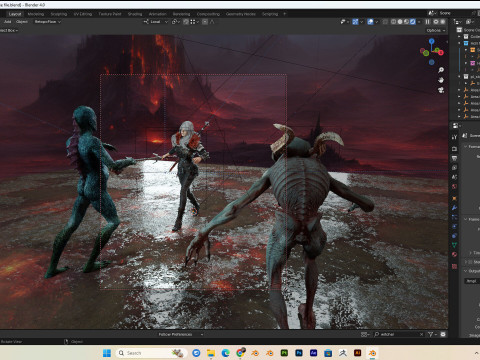
Task: Open the gizmo options dropdown arrow
Action: pyautogui.click(x=362, y=22)
